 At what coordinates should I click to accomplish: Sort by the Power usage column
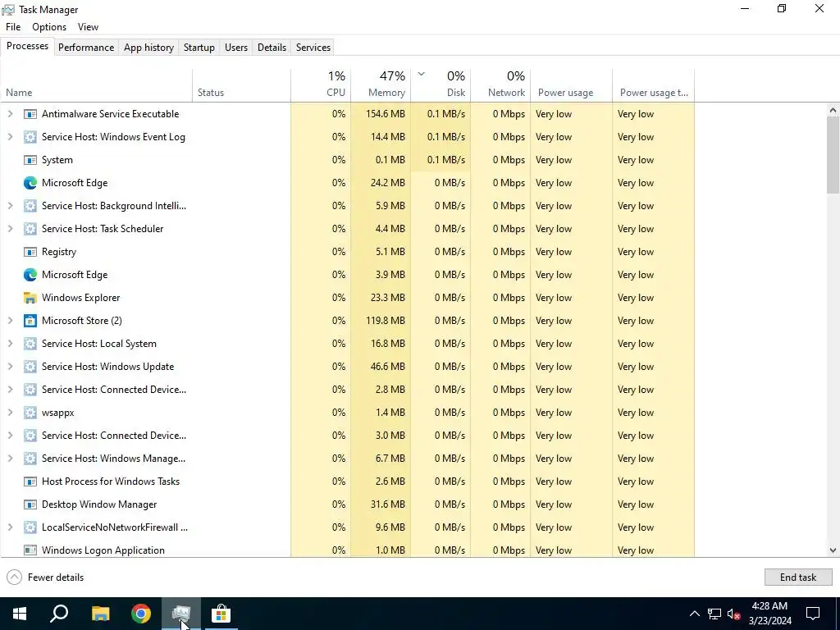coord(572,84)
